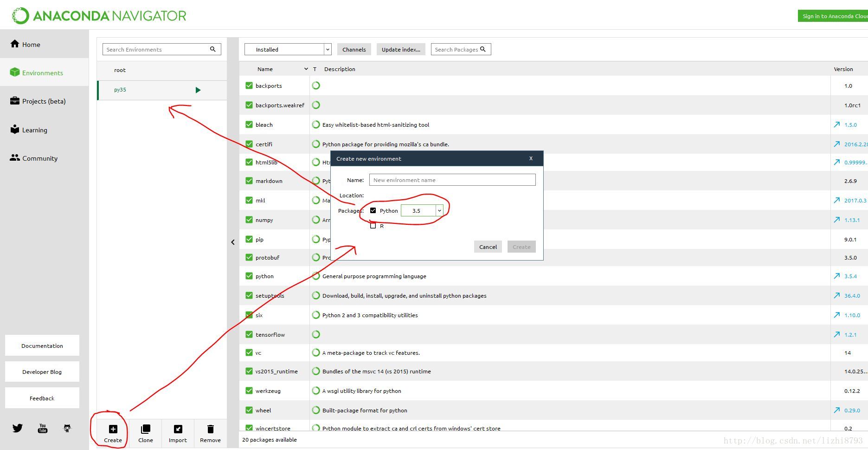Image resolution: width=868 pixels, height=450 pixels.
Task: Click the Channels button
Action: pyautogui.click(x=354, y=49)
